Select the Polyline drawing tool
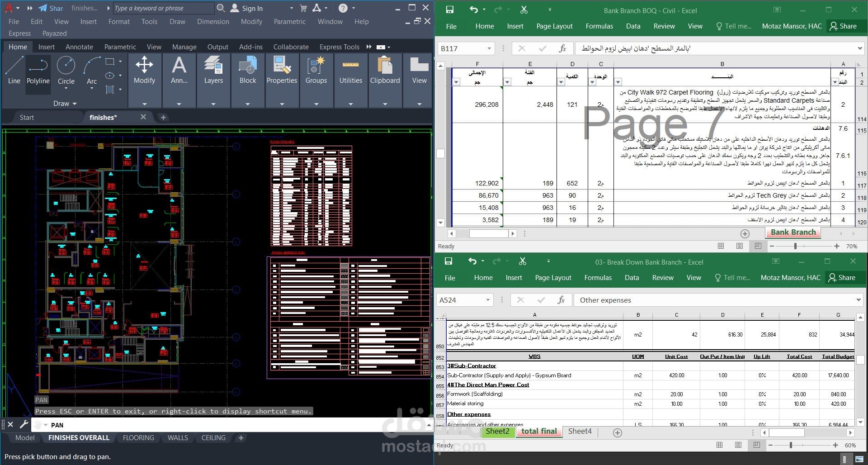 coord(38,71)
